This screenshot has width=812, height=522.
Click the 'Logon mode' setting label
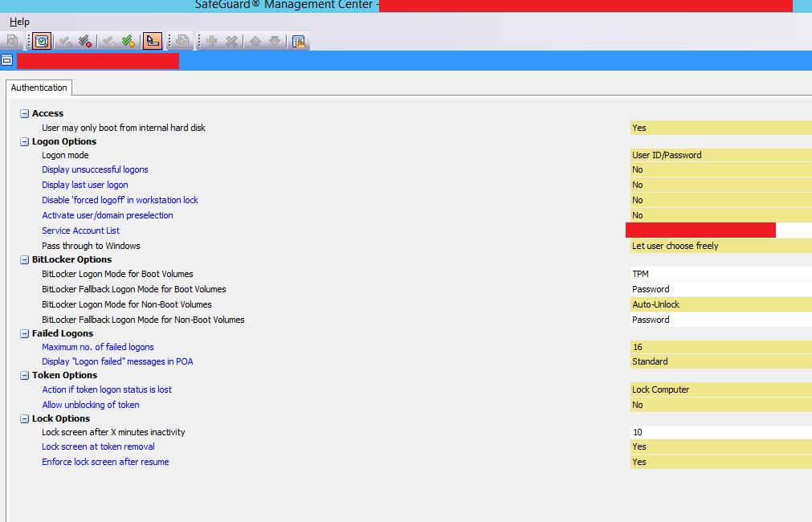point(65,155)
